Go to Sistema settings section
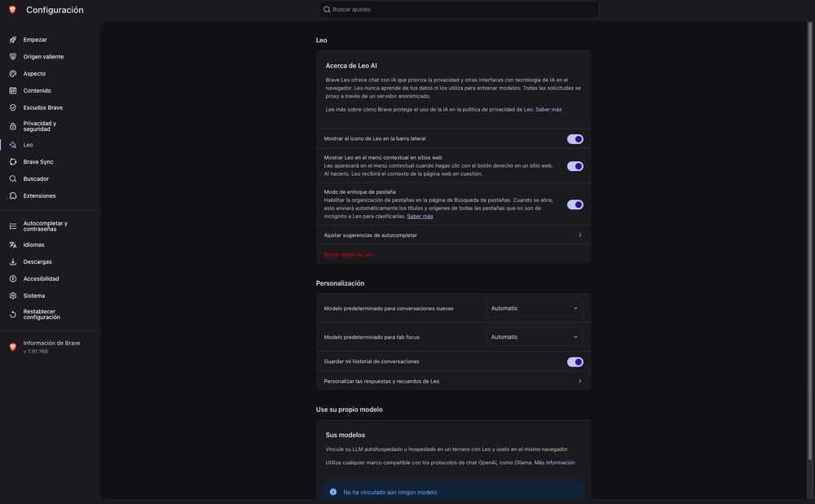The image size is (815, 504). coord(33,296)
